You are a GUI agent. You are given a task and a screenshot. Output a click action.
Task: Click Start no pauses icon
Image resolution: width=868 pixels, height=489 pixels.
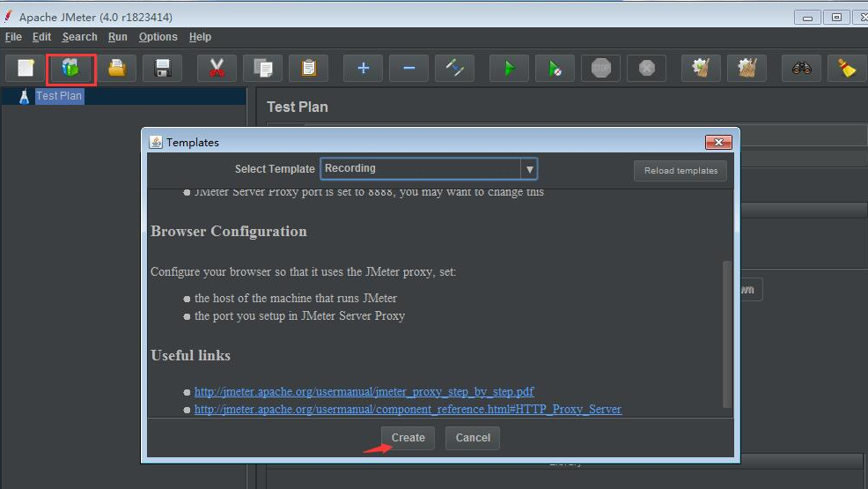555,68
